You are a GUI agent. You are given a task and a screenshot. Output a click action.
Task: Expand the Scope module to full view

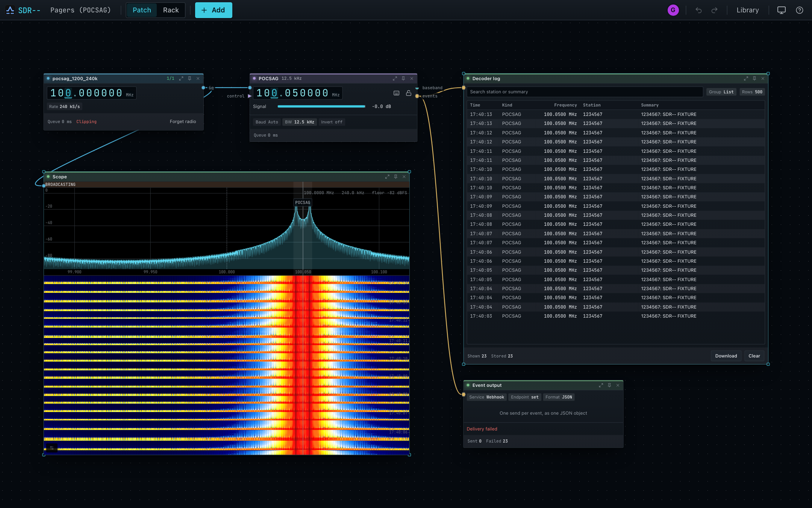(387, 177)
